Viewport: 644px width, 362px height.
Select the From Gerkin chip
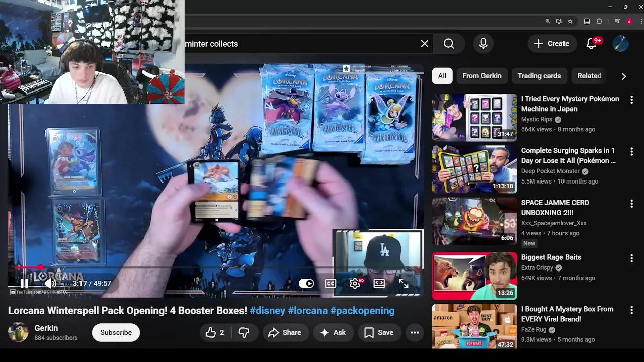pyautogui.click(x=482, y=76)
